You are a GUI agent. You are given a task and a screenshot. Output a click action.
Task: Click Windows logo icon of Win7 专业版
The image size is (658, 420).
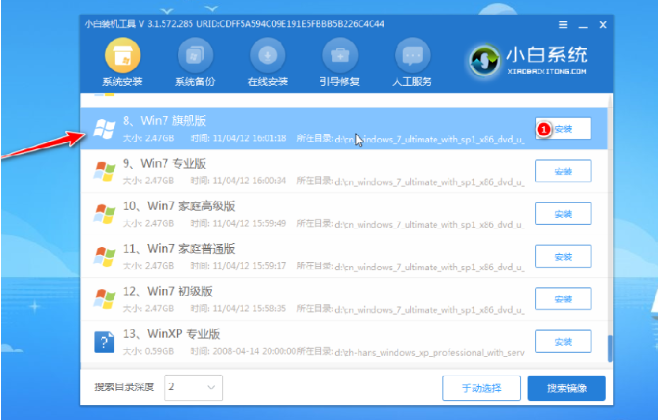[x=104, y=171]
